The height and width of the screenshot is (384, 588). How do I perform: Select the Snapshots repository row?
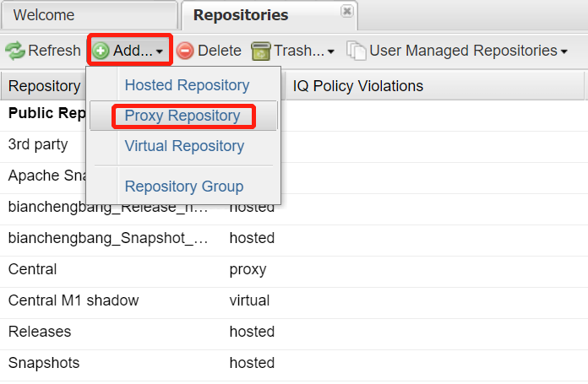pyautogui.click(x=44, y=363)
